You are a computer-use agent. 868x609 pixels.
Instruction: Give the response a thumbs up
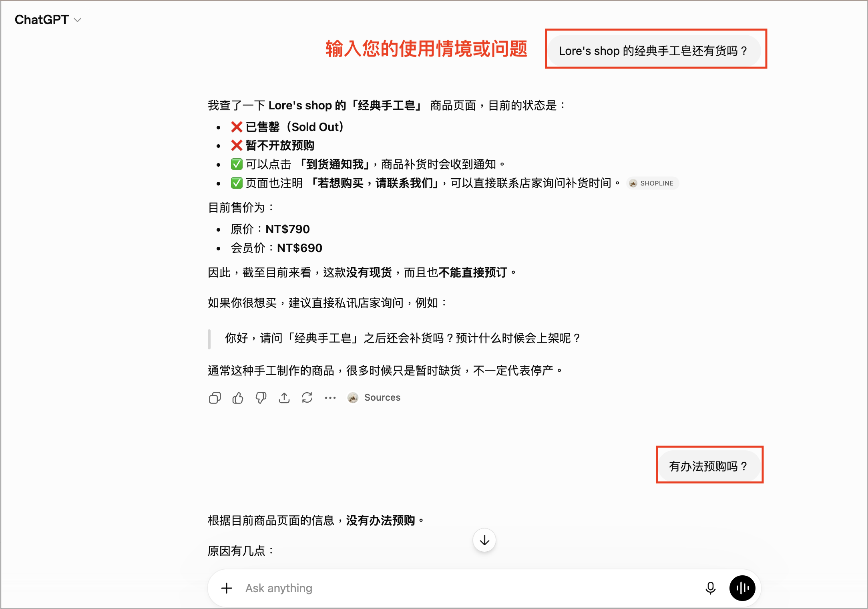[x=238, y=398]
